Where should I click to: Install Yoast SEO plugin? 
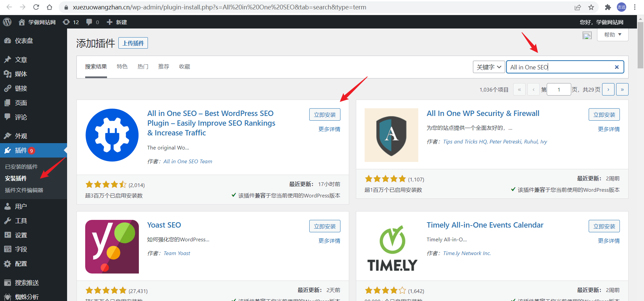325,226
